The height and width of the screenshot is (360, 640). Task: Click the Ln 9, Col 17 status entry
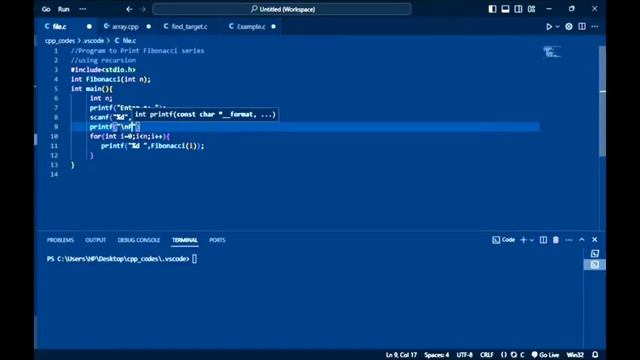coord(401,355)
